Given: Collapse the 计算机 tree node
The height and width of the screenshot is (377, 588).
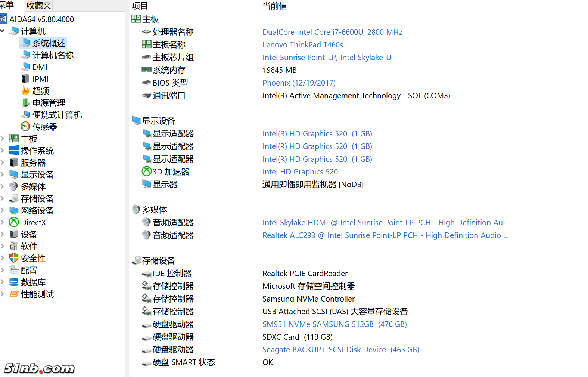Looking at the screenshot, I should click(3, 31).
